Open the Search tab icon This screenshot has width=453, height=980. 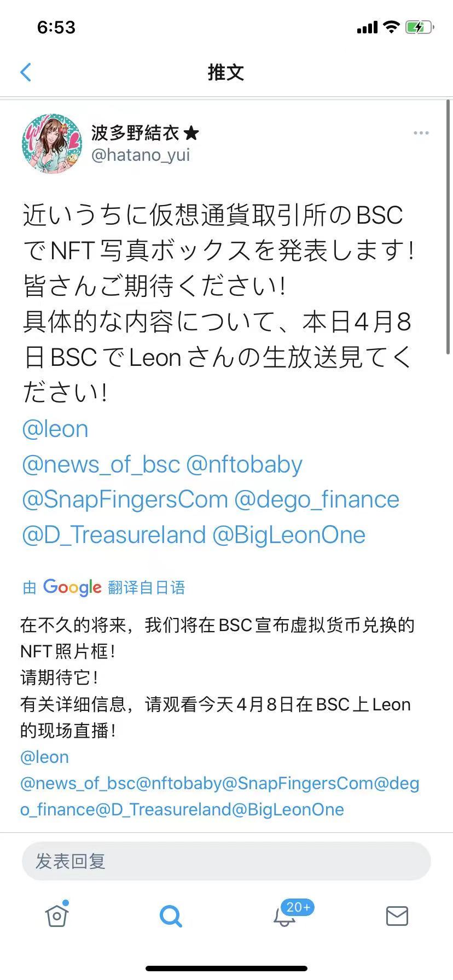click(x=171, y=915)
